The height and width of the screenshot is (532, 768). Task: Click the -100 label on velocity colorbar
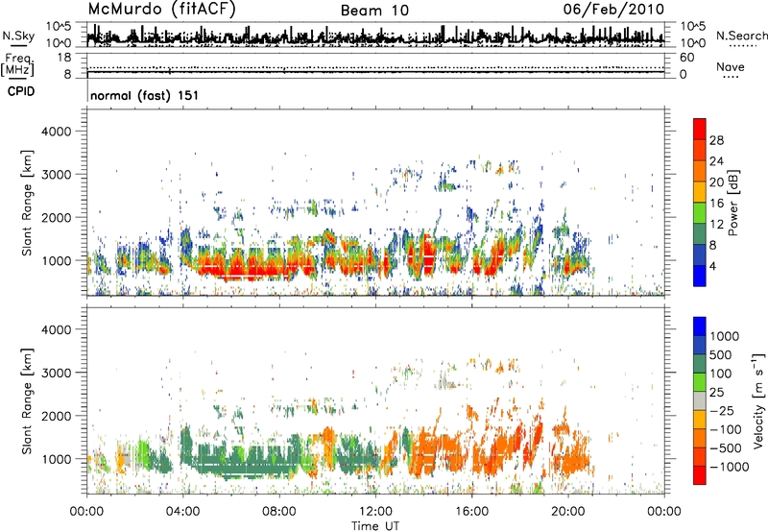tap(725, 429)
